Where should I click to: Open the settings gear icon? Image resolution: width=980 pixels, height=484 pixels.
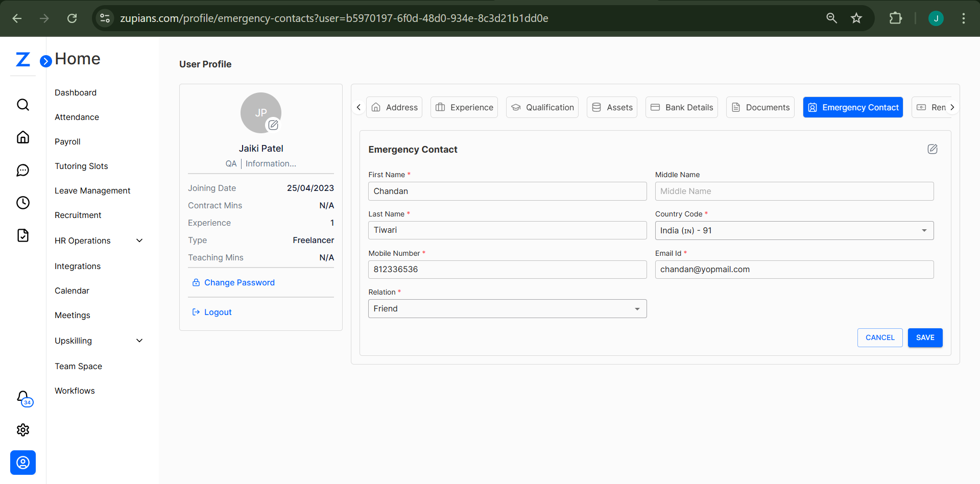pyautogui.click(x=23, y=430)
